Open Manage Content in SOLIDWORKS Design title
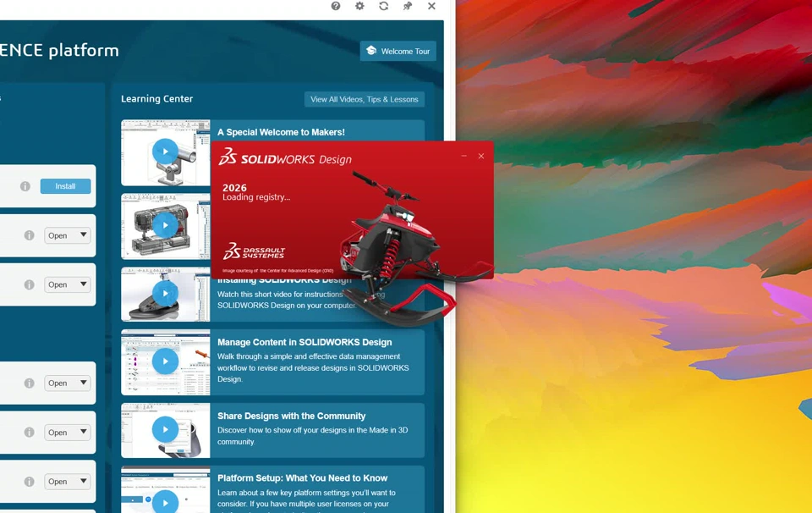The width and height of the screenshot is (812, 513). [304, 342]
